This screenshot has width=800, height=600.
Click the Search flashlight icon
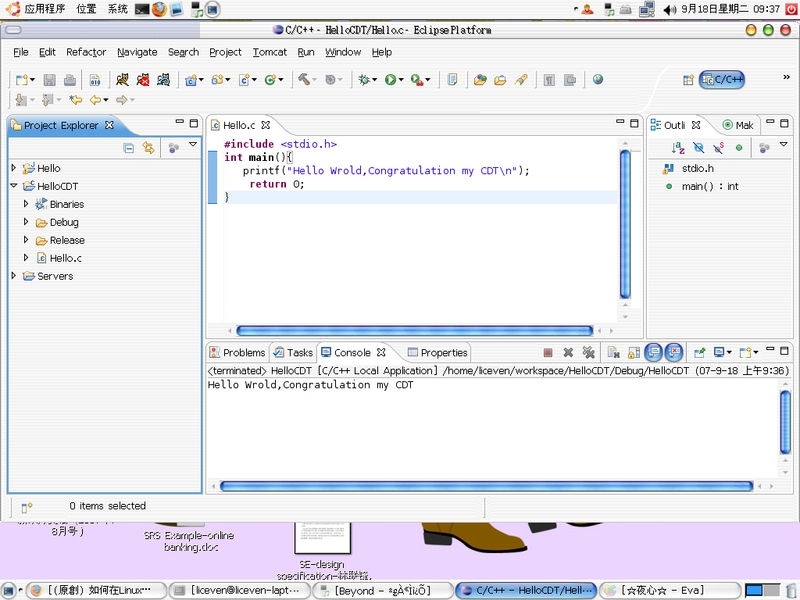(x=521, y=80)
